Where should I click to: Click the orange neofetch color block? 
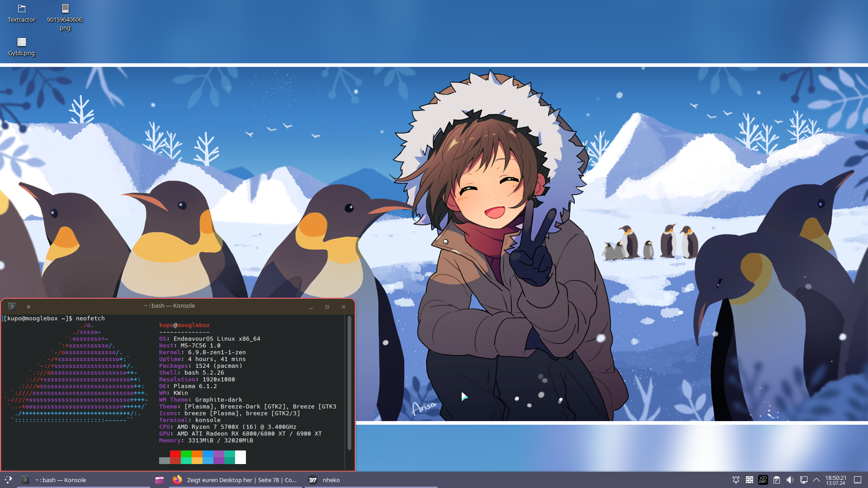click(197, 457)
